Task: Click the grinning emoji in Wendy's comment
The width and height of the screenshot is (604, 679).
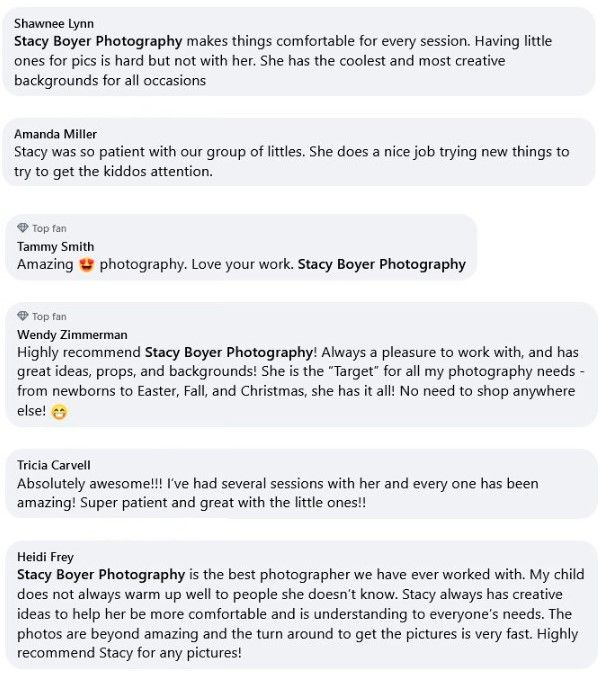Action: [59, 412]
